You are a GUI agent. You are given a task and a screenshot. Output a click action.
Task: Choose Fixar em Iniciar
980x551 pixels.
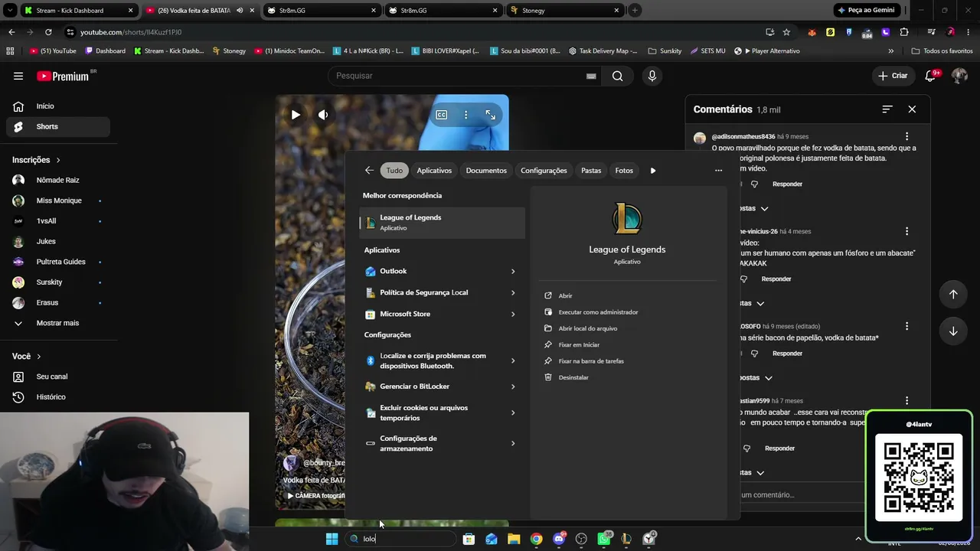tap(579, 345)
